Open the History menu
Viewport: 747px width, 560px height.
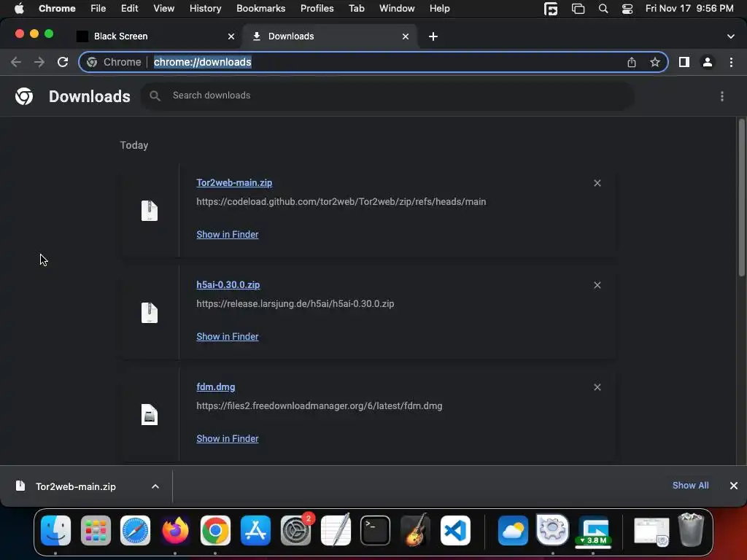[x=205, y=9]
